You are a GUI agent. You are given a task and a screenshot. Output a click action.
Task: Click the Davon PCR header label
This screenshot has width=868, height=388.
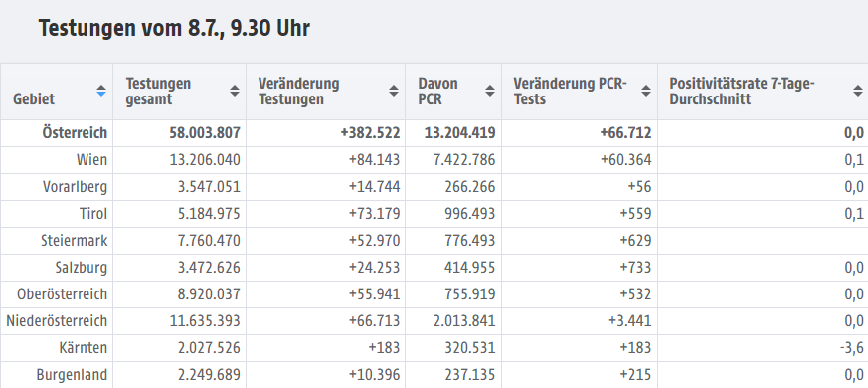[x=437, y=92]
